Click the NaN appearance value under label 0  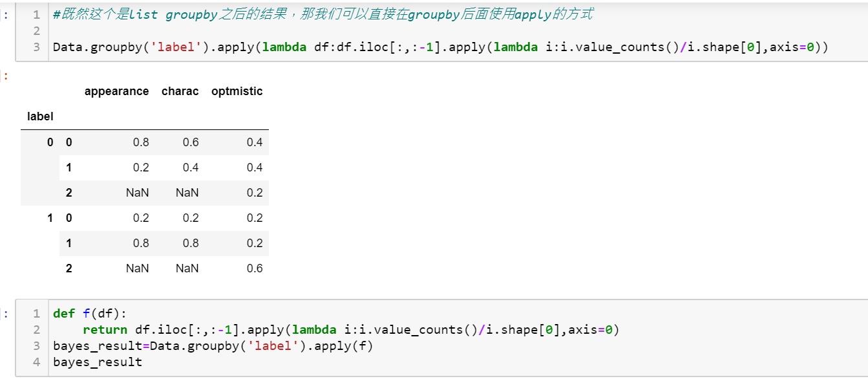(137, 193)
